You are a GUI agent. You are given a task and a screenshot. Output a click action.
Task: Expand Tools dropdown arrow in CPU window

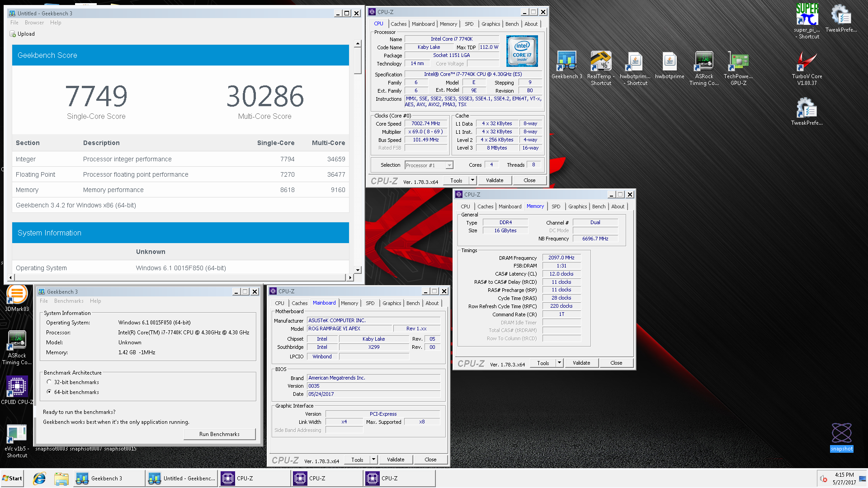[472, 180]
